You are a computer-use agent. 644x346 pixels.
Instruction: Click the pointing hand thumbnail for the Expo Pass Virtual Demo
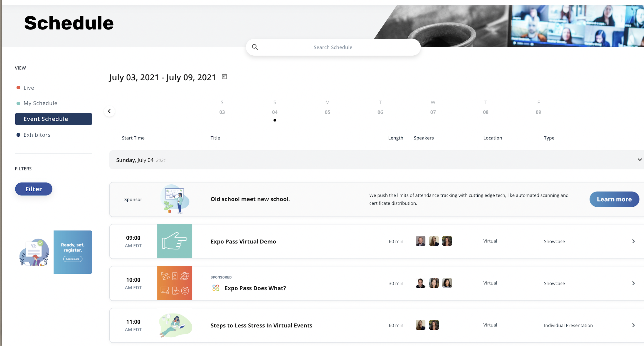(175, 241)
